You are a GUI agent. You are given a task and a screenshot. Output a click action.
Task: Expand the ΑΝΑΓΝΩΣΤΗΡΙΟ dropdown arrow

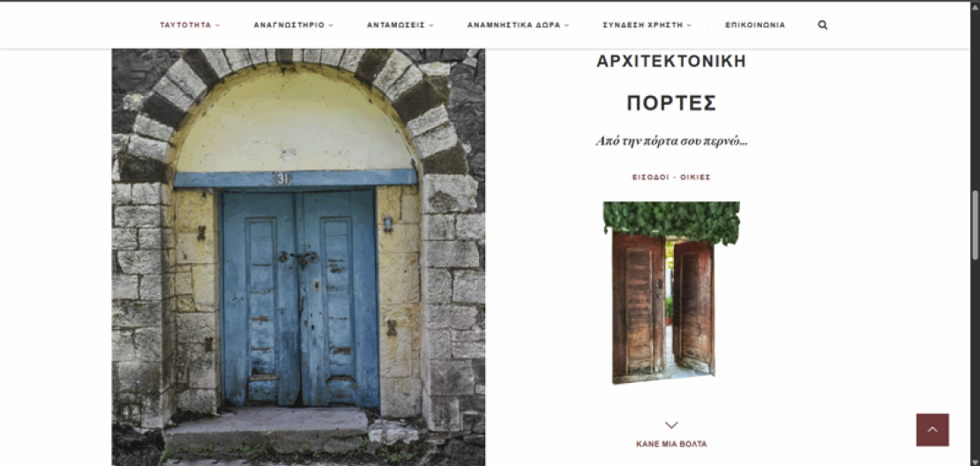pyautogui.click(x=331, y=26)
